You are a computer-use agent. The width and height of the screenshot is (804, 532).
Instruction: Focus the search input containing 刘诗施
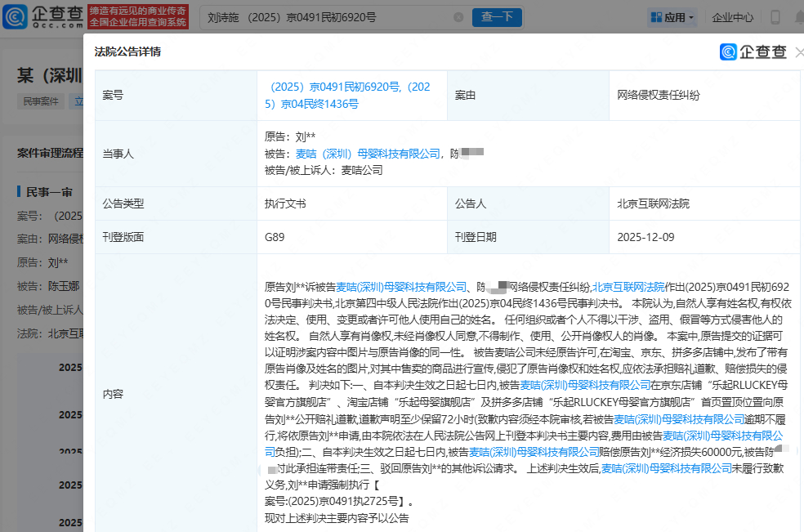point(328,17)
